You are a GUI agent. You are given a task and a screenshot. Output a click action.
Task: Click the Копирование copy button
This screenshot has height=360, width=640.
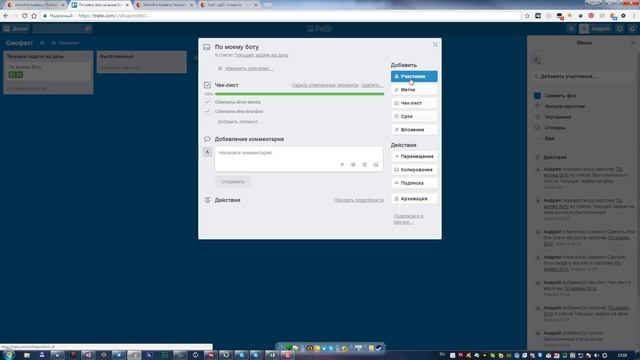(414, 170)
